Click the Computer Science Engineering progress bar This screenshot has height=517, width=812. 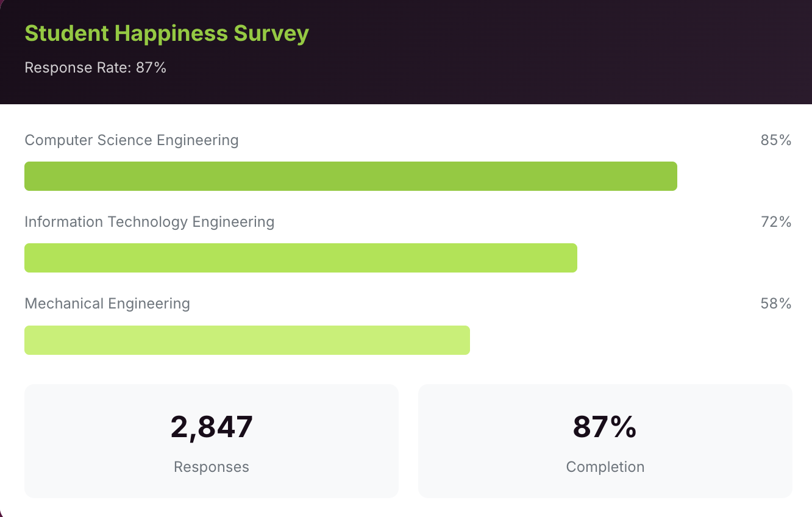[351, 176]
